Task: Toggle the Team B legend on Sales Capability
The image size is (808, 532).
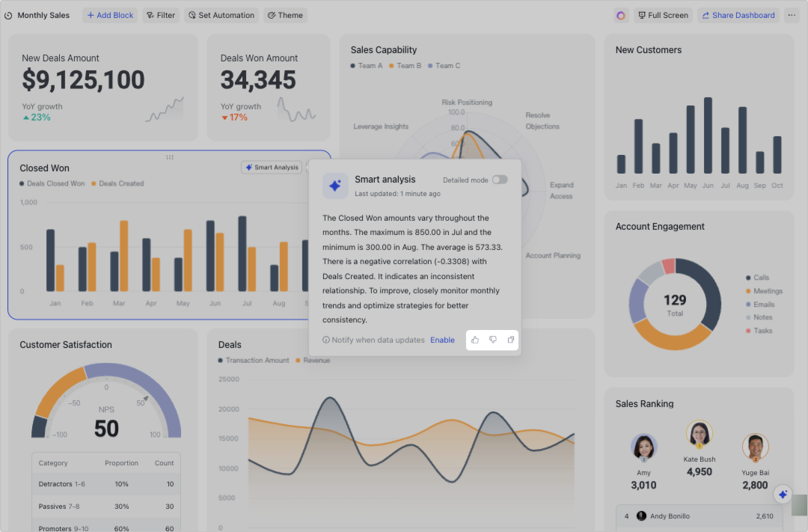Action: tap(406, 66)
